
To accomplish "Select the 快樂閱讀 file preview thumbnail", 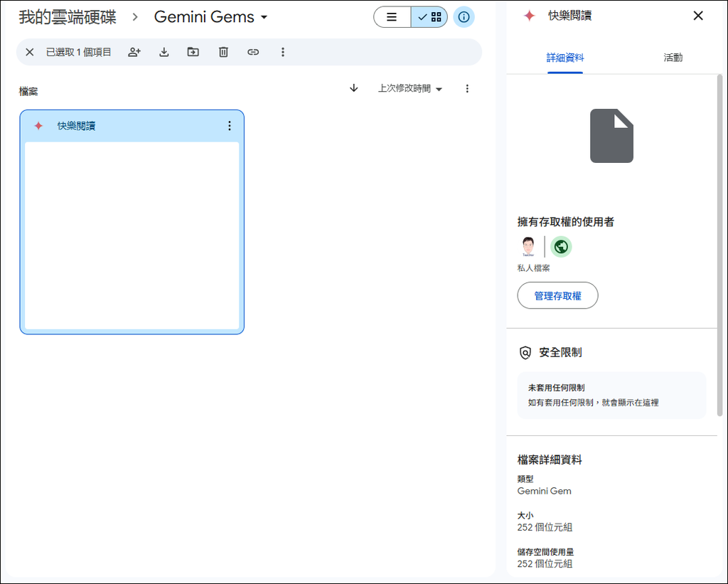I will [x=132, y=235].
